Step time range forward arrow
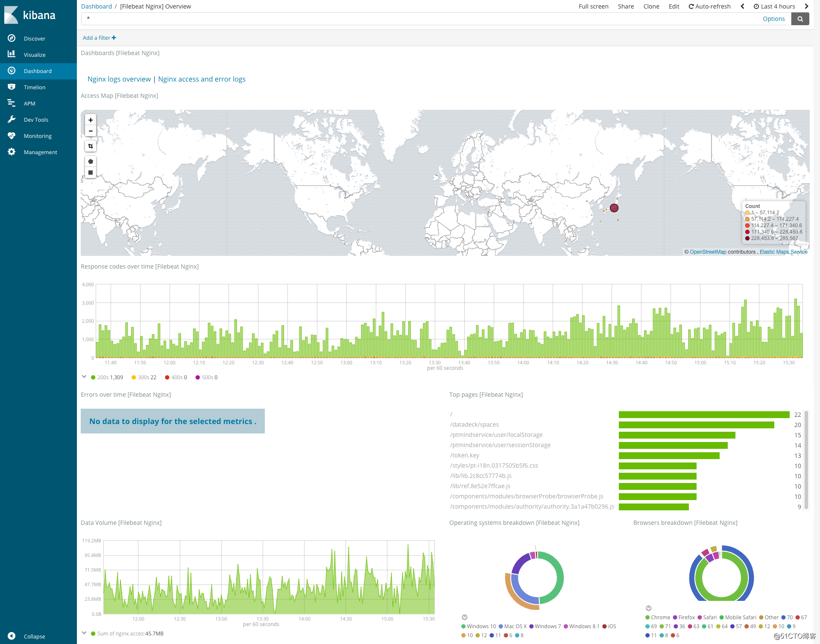The height and width of the screenshot is (644, 820). click(x=806, y=6)
